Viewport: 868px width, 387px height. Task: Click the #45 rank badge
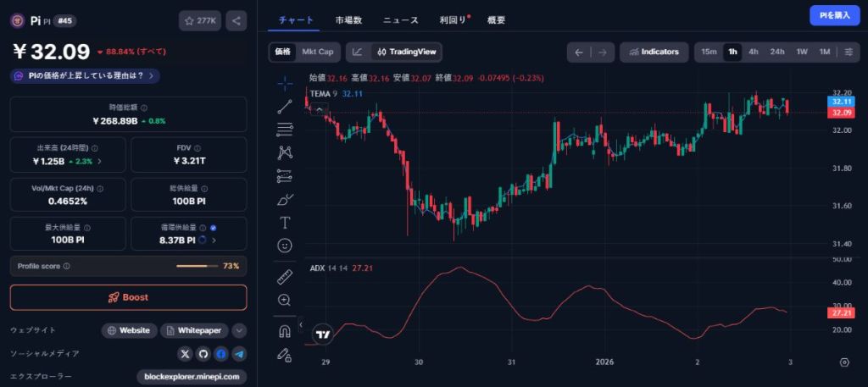pos(64,20)
